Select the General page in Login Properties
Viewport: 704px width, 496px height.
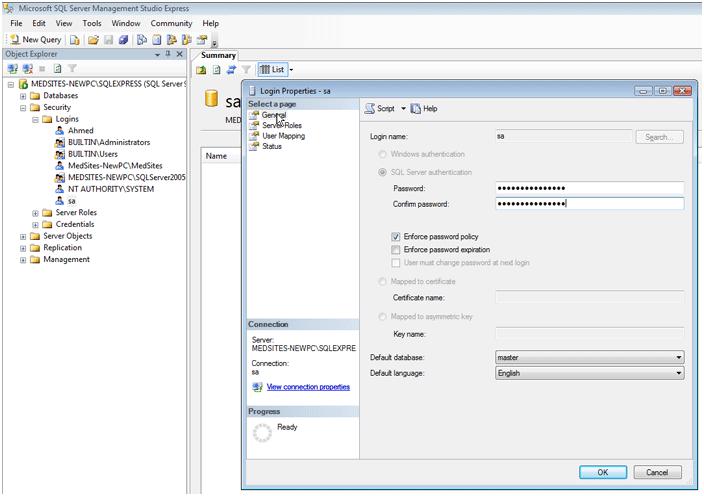coord(274,115)
